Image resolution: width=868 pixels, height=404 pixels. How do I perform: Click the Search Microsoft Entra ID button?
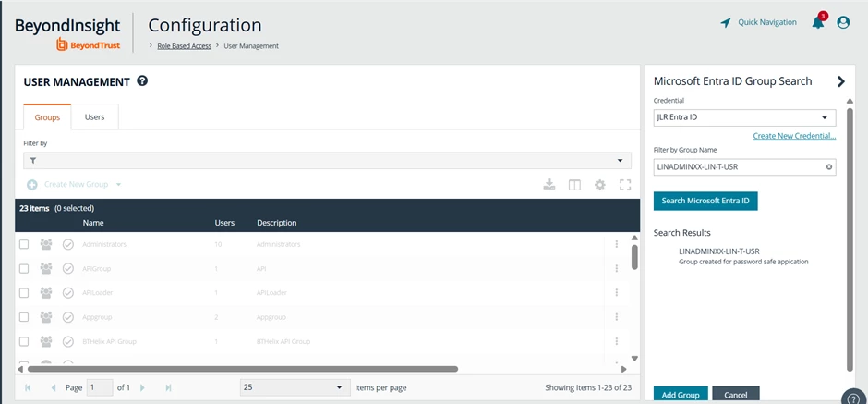705,201
